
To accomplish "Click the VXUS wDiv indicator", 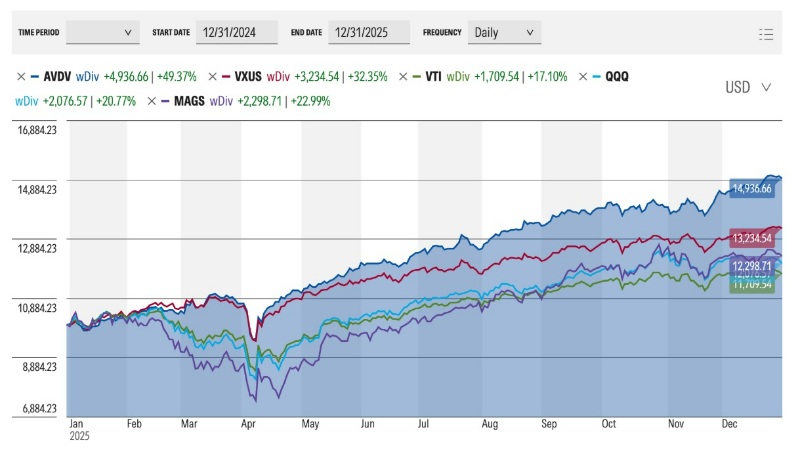I will click(x=278, y=77).
